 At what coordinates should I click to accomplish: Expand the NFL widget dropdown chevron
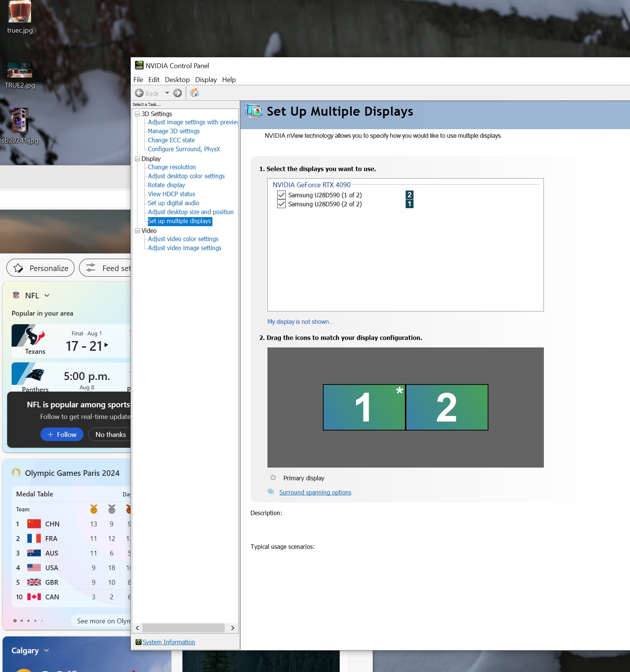pos(47,295)
